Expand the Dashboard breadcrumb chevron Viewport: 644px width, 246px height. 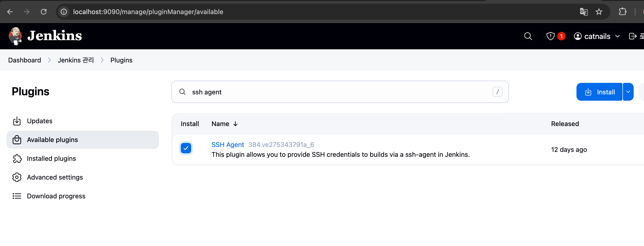click(x=49, y=60)
